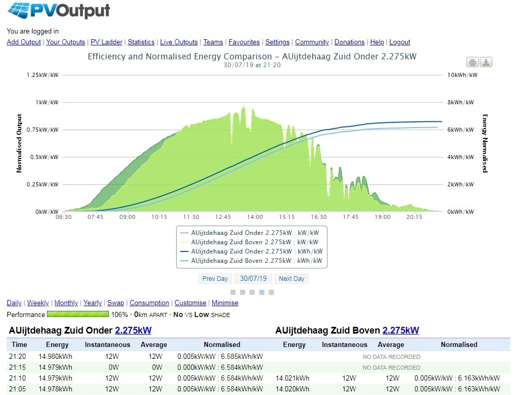
Task: Click the Swap link
Action: tap(116, 303)
